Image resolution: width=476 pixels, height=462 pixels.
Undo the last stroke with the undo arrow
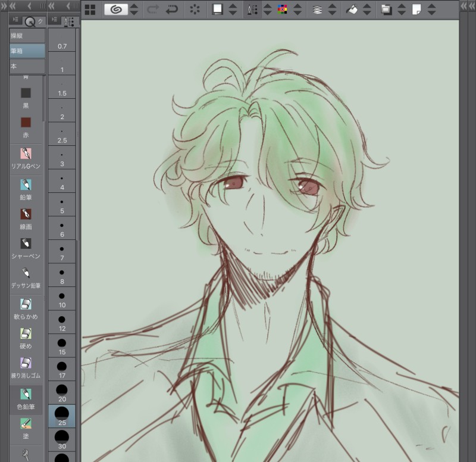[x=172, y=10]
